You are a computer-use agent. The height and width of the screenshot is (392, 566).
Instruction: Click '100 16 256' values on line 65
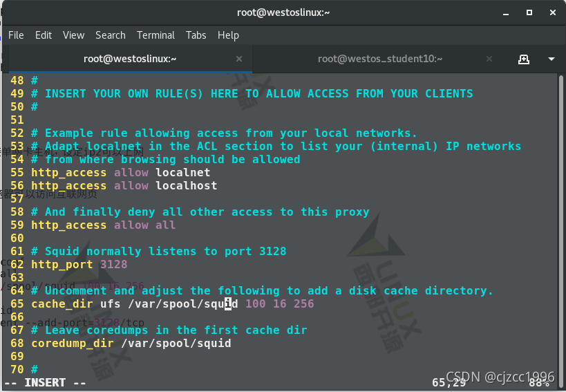pos(280,304)
